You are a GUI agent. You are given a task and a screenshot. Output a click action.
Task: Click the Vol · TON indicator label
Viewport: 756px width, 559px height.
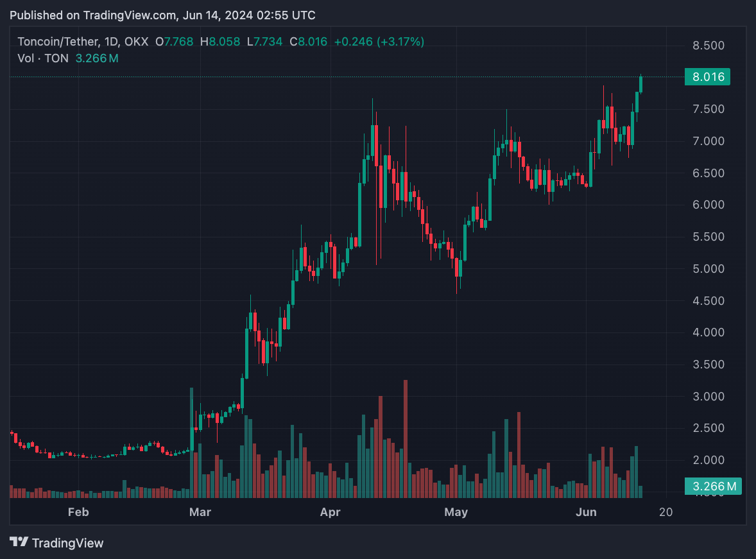pyautogui.click(x=43, y=58)
